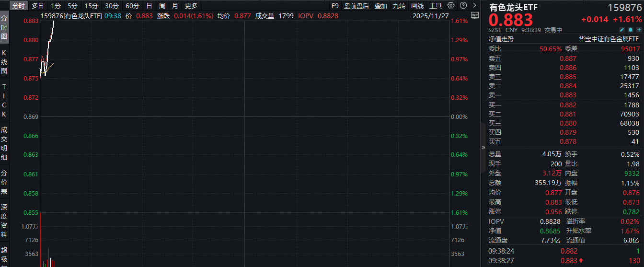Collapse right panel with » handle

point(483,148)
